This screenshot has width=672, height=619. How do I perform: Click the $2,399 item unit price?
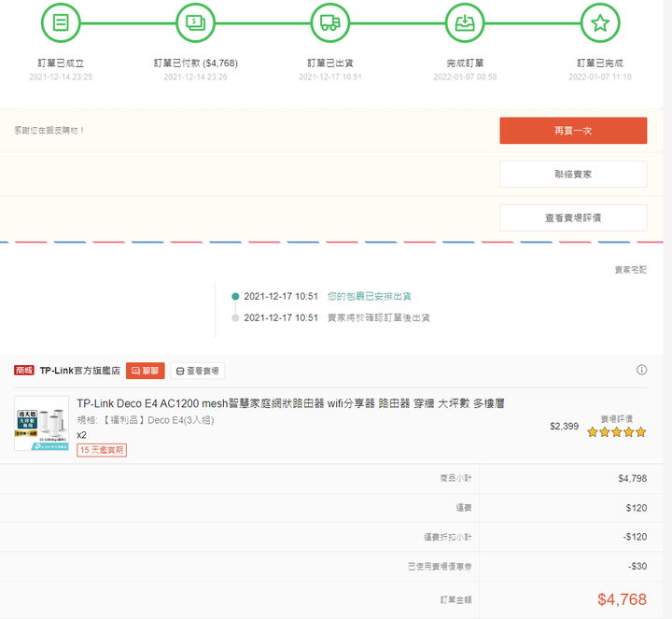click(564, 426)
